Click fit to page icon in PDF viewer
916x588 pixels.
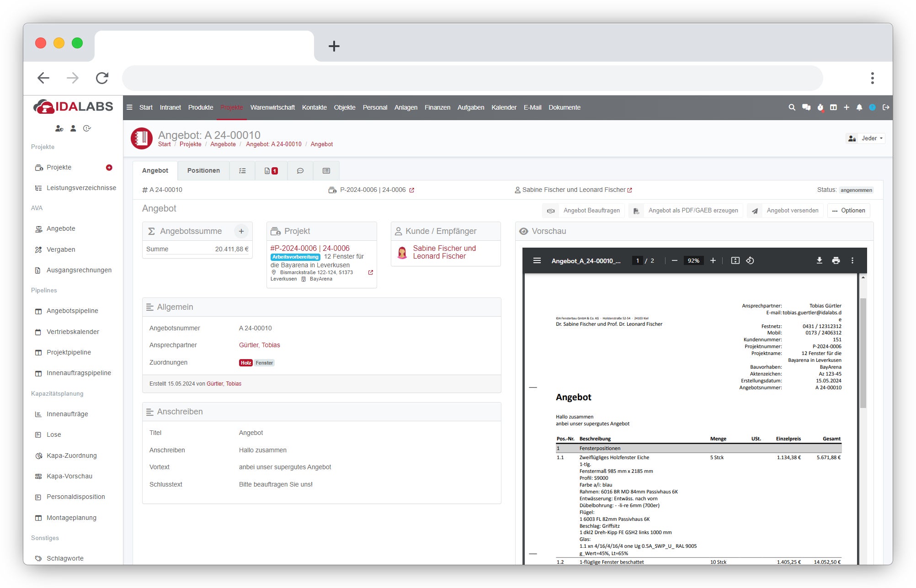[x=735, y=260]
